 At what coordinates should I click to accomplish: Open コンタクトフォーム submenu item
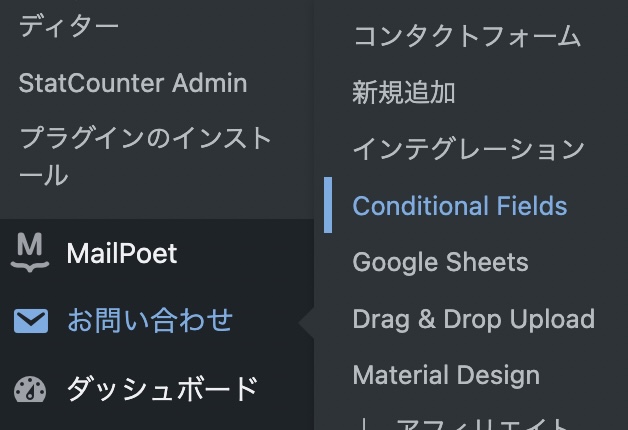click(466, 37)
